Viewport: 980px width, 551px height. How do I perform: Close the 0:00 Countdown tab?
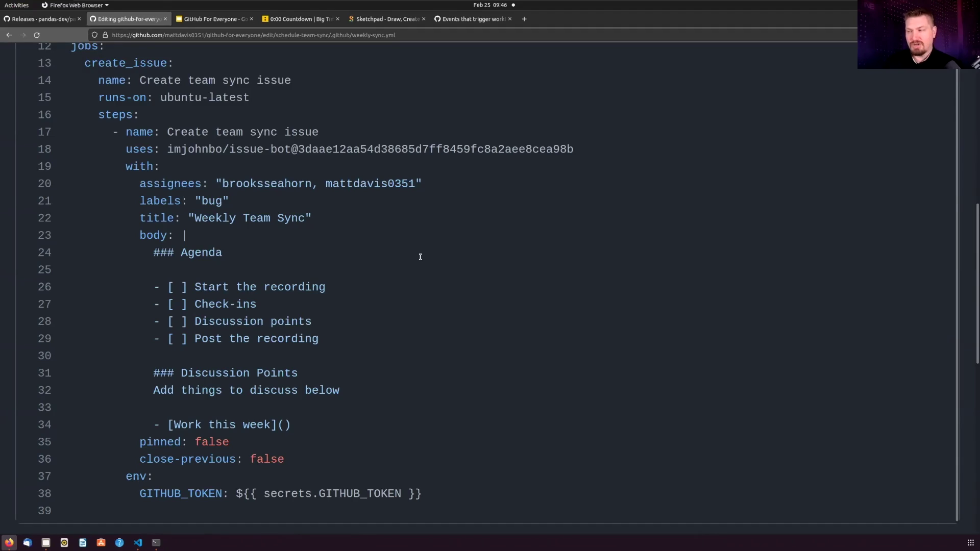click(337, 19)
